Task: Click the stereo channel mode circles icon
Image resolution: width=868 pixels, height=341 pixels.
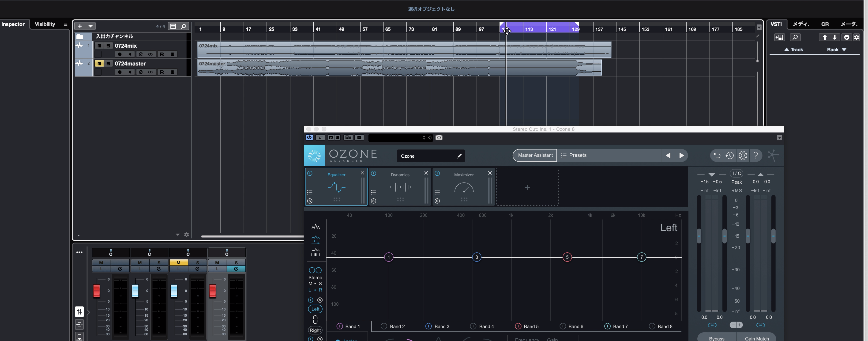Action: (315, 270)
